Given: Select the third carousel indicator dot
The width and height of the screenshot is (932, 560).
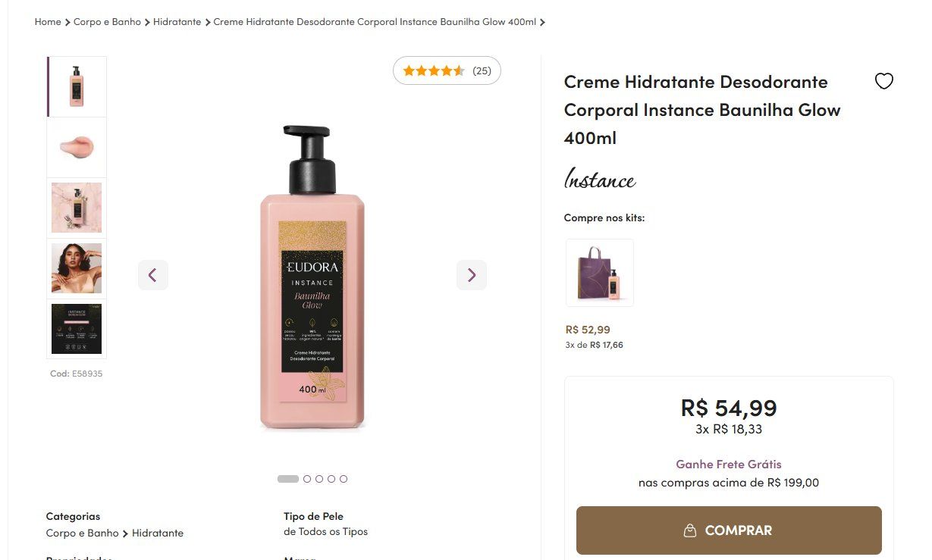Looking at the screenshot, I should coord(319,479).
